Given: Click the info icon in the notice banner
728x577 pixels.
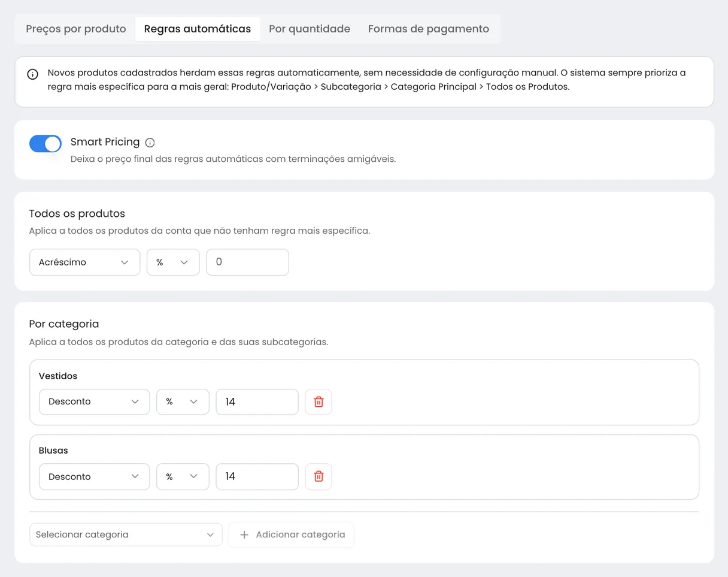Looking at the screenshot, I should click(33, 75).
